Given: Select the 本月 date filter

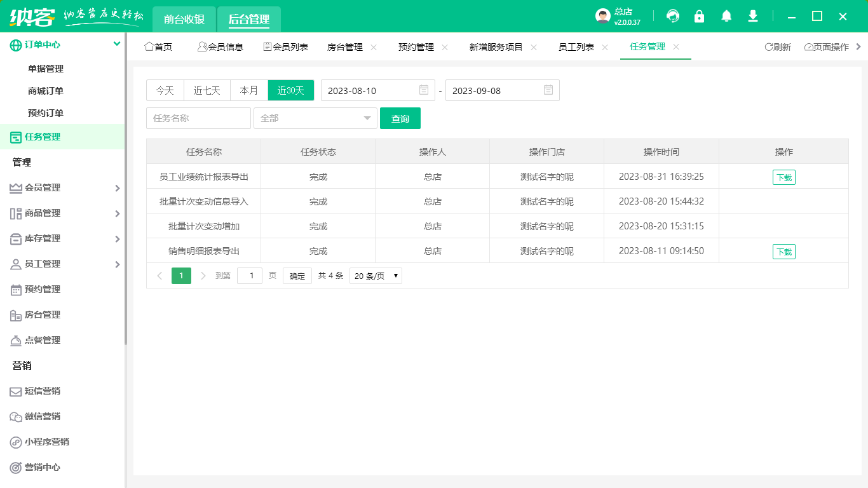Looking at the screenshot, I should pos(249,90).
